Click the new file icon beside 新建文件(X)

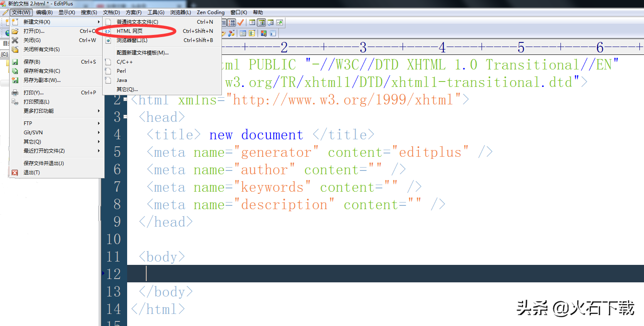click(x=15, y=22)
